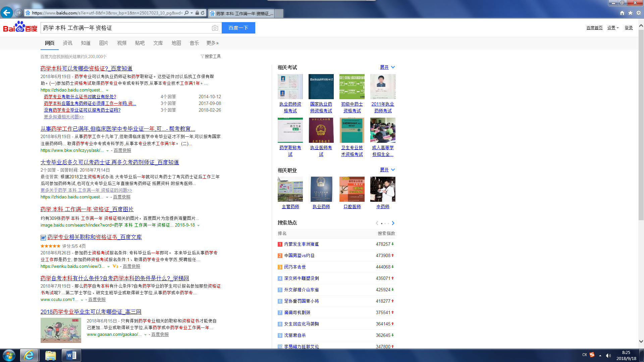Open result 2018药学专业毕业生可以考哪些证_高三网

(x=91, y=312)
